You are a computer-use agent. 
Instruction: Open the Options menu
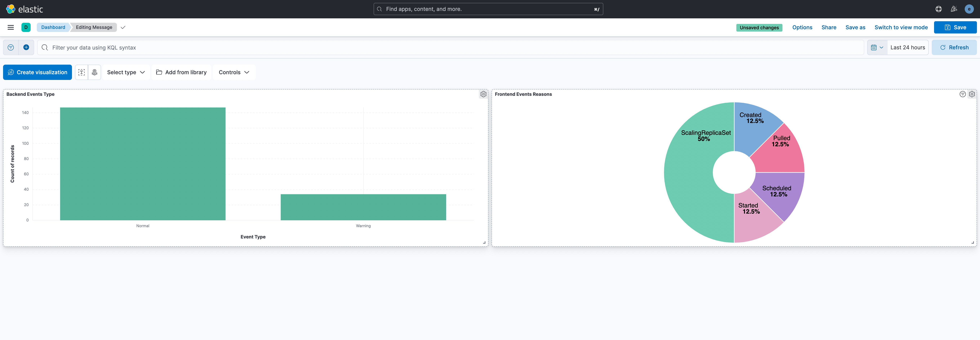point(802,27)
